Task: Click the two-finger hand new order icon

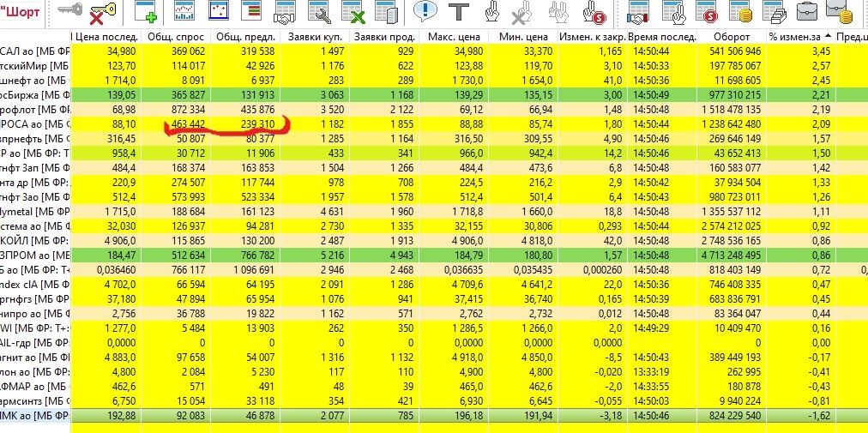Action: pyautogui.click(x=491, y=12)
